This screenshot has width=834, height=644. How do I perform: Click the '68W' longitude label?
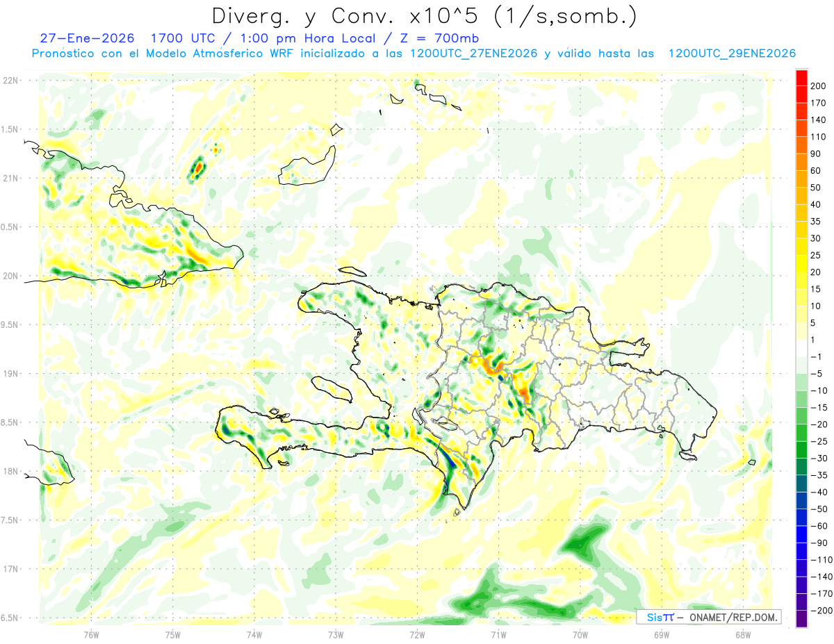(x=742, y=634)
